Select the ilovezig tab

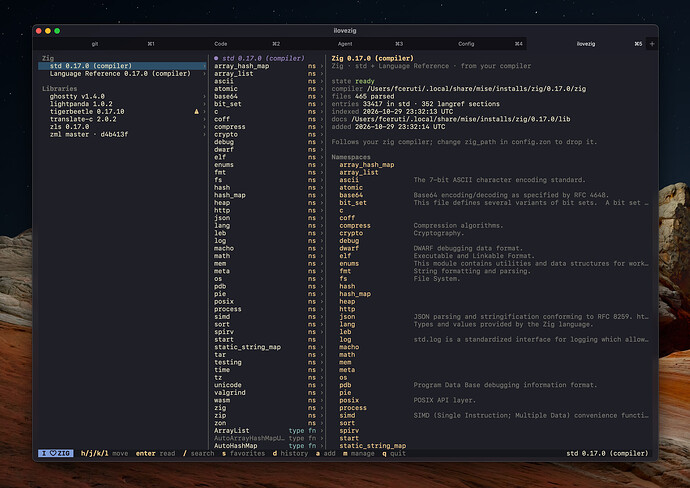[586, 44]
